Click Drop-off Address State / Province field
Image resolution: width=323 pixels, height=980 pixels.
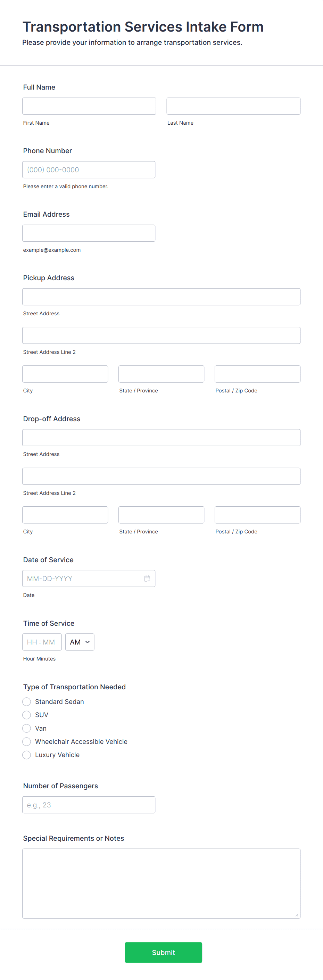pos(161,515)
